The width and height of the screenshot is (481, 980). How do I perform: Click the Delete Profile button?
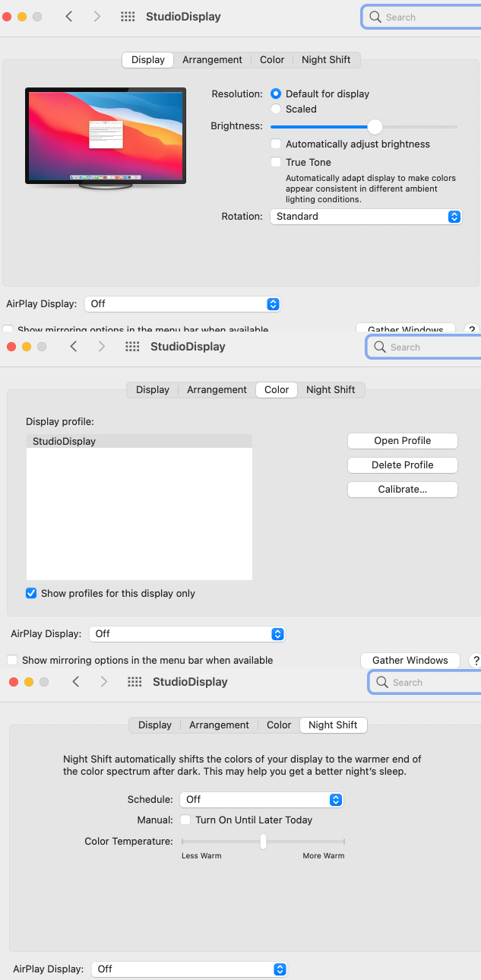pos(403,465)
